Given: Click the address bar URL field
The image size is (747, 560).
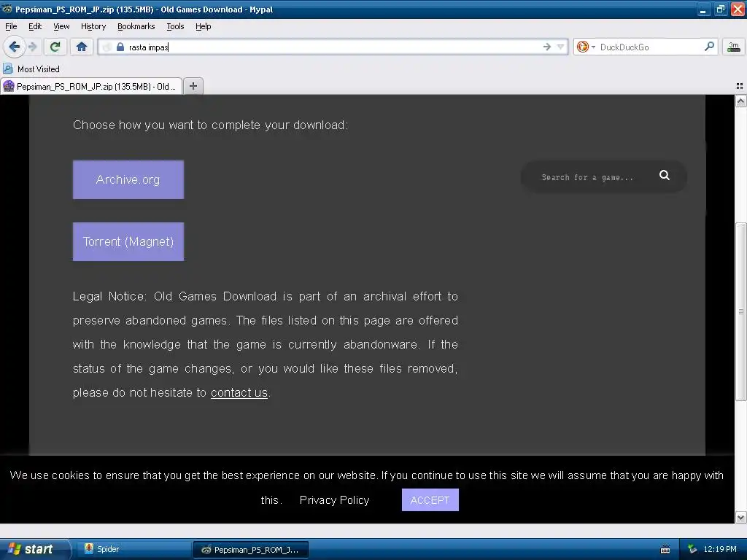Looking at the screenshot, I should pyautogui.click(x=333, y=47).
